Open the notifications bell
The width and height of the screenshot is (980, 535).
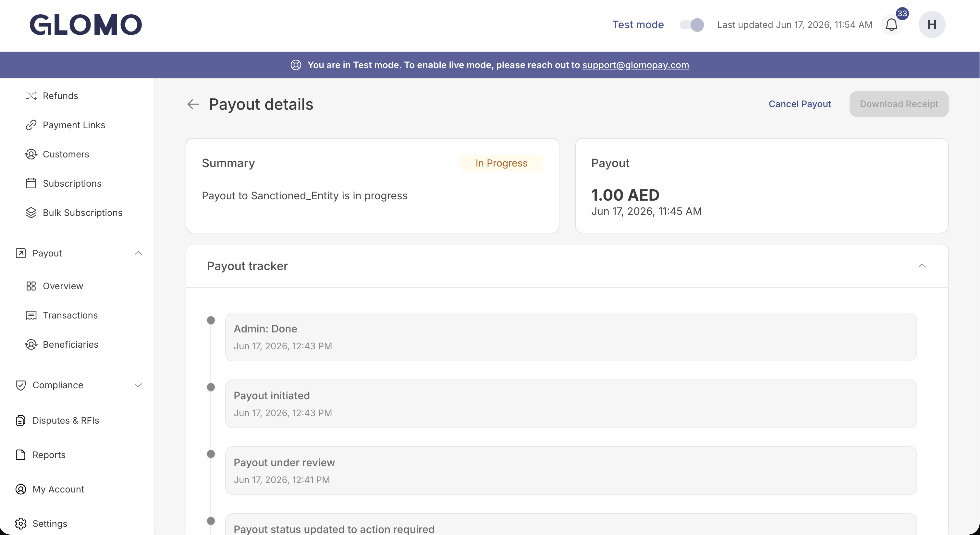pyautogui.click(x=891, y=25)
